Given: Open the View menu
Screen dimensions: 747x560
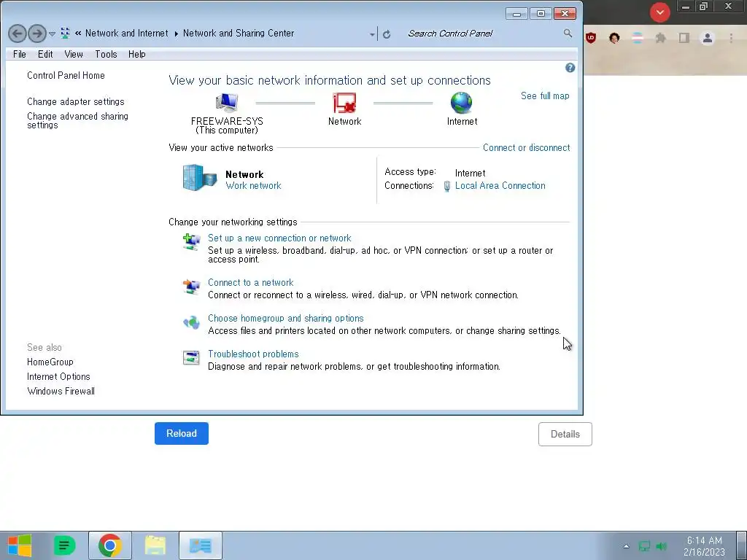Looking at the screenshot, I should point(74,54).
